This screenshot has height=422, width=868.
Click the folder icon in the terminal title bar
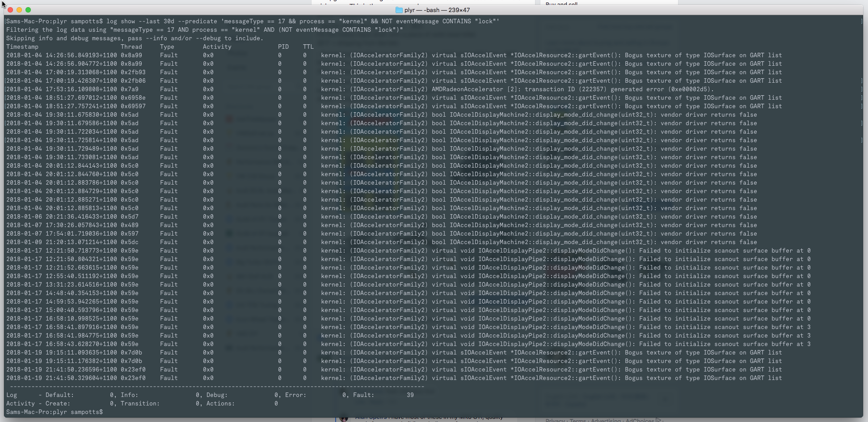pos(399,10)
